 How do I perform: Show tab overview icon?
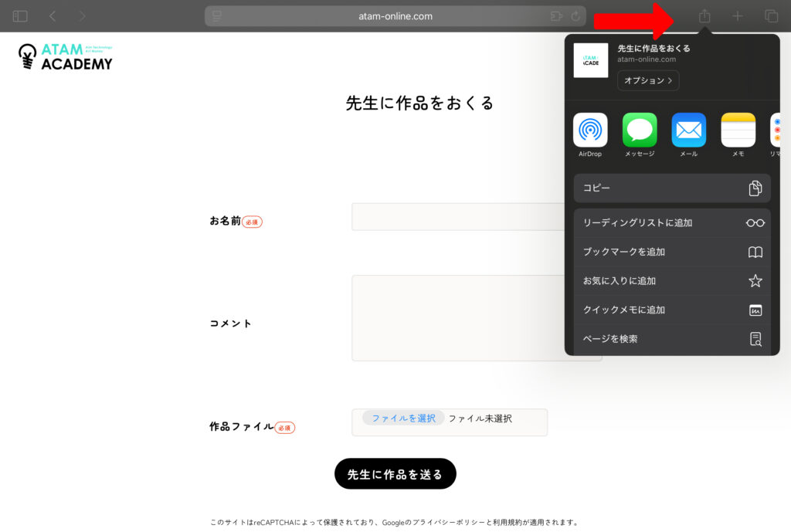coord(771,16)
